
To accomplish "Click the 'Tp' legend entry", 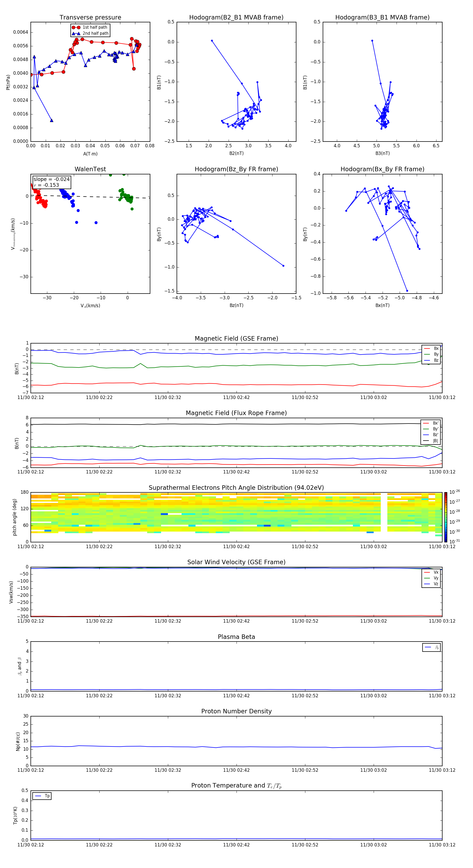I will [42, 796].
